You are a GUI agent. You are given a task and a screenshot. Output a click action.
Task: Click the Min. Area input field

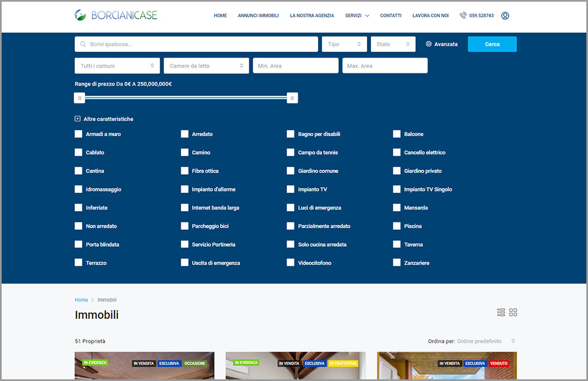coord(295,66)
